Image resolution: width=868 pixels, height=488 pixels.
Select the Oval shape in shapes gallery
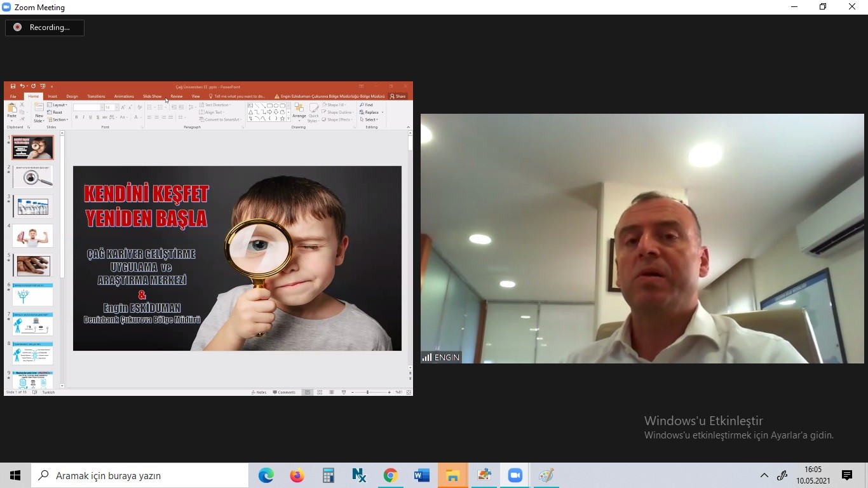(276, 105)
